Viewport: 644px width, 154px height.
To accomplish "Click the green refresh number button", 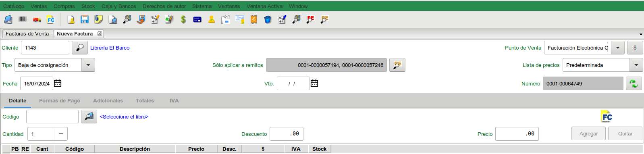I will coord(634,83).
